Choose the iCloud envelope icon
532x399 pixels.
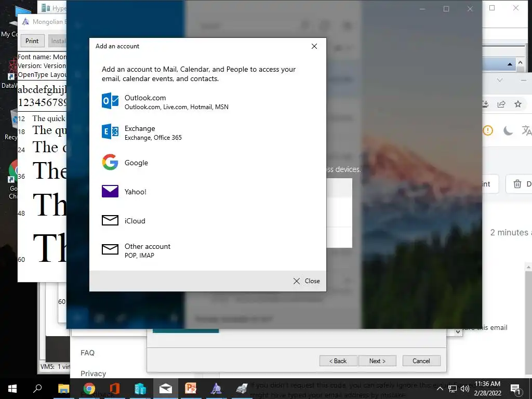coord(110,220)
